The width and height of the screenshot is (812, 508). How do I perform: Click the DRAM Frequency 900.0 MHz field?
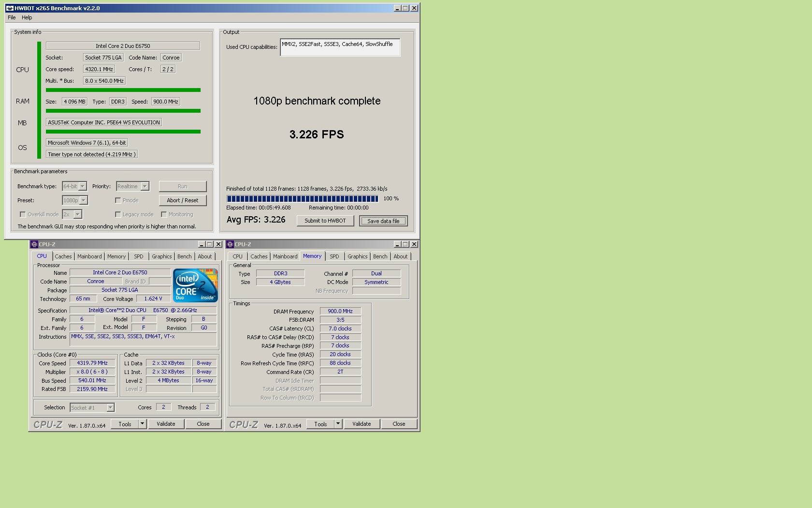[340, 311]
